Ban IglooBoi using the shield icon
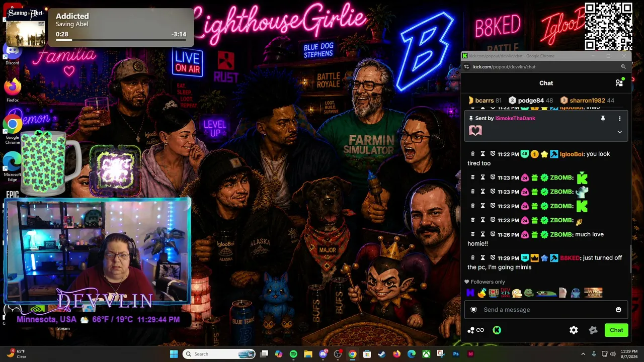The height and width of the screenshot is (362, 644). click(x=493, y=154)
